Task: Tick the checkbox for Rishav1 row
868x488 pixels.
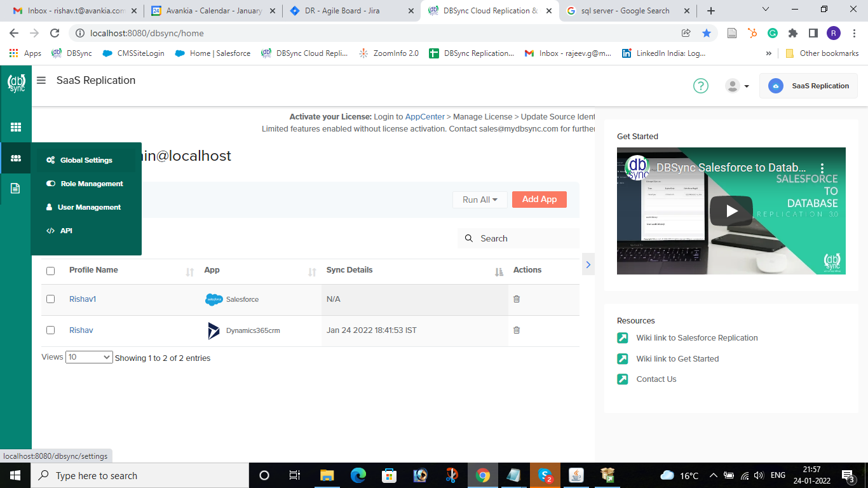Action: tap(51, 299)
